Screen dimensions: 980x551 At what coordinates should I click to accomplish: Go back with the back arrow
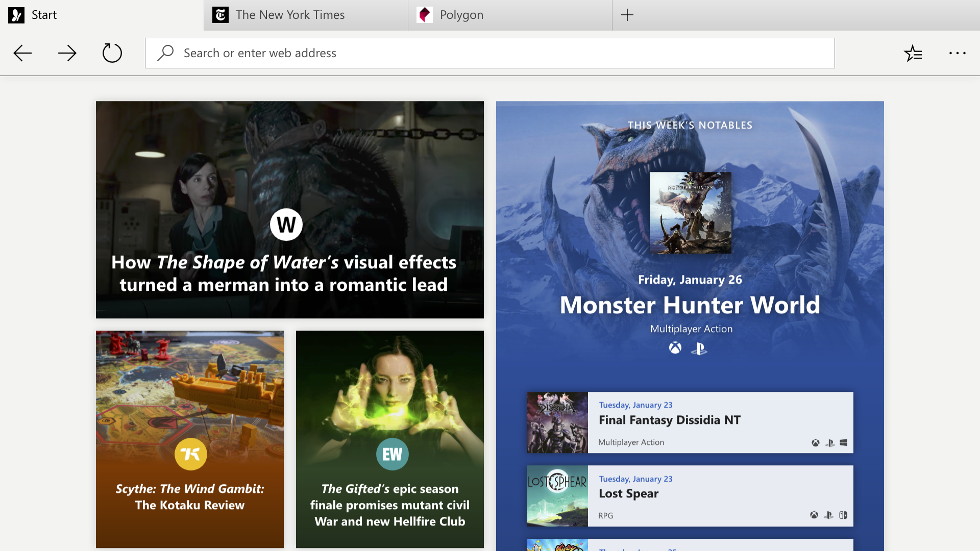[x=22, y=53]
